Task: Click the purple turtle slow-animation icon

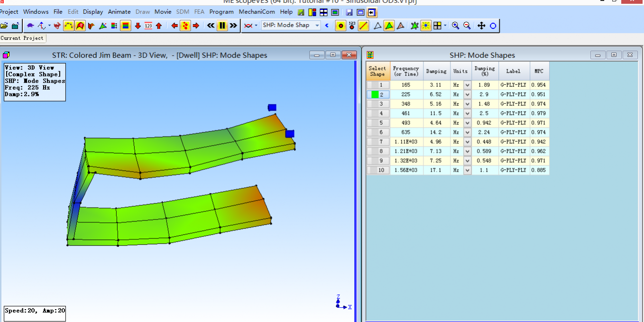Action: click(x=30, y=26)
